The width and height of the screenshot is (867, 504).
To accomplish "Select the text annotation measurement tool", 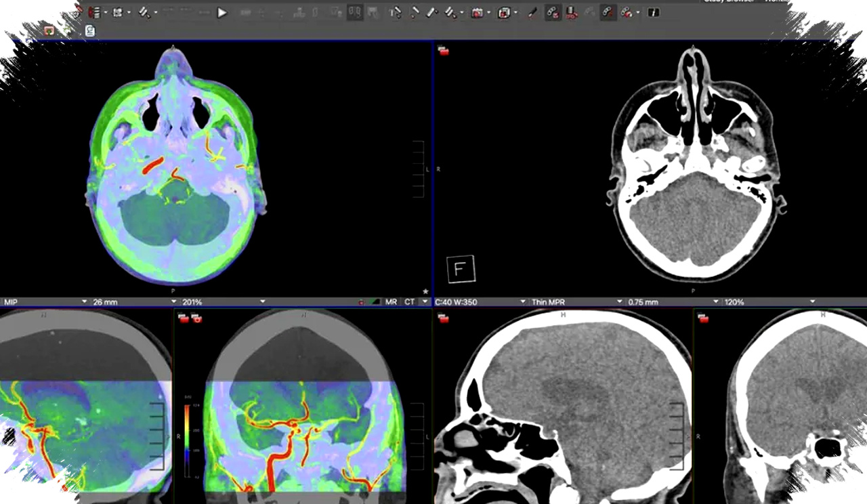I will pos(396,12).
